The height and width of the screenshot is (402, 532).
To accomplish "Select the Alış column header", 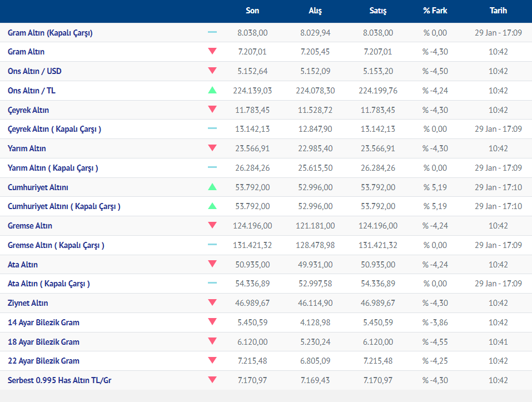I will coord(315,11).
